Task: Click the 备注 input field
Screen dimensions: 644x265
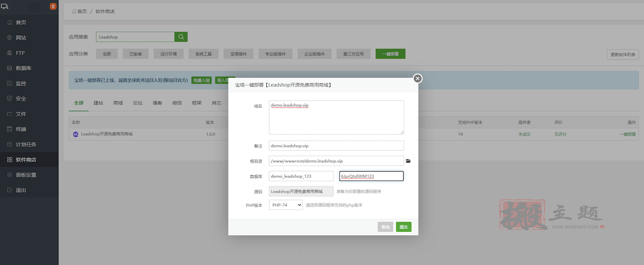Action: click(336, 146)
